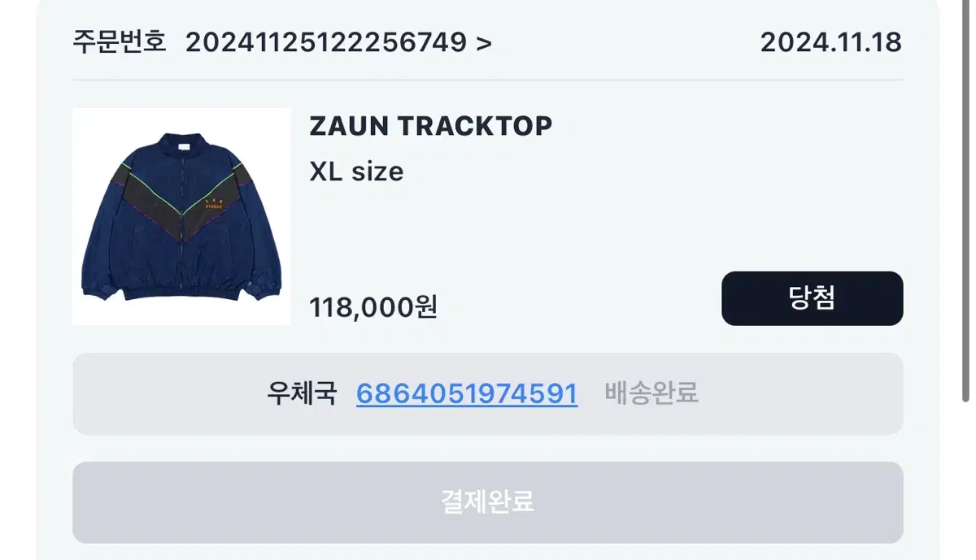This screenshot has width=976, height=560.
Task: Click the divider line under order number
Action: coord(487,80)
